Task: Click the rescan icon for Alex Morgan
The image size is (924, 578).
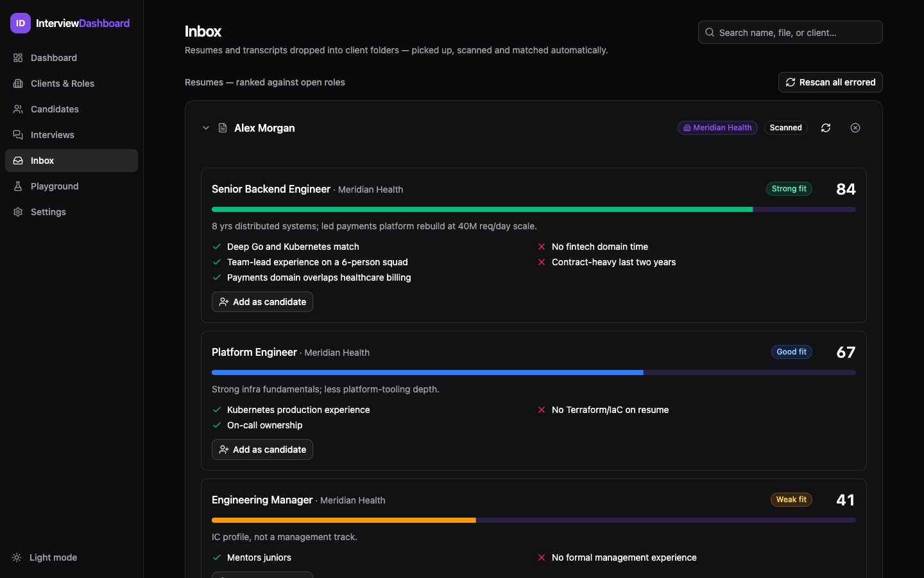Action: coord(826,128)
